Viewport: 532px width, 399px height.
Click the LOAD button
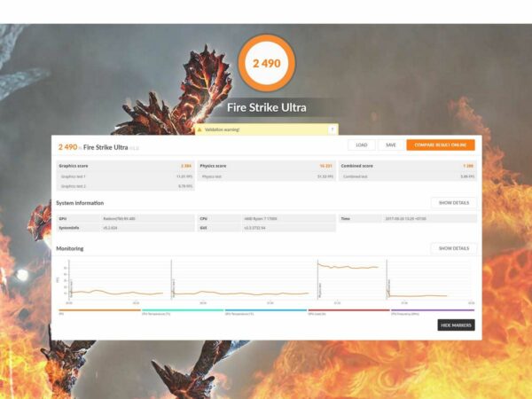(x=362, y=145)
